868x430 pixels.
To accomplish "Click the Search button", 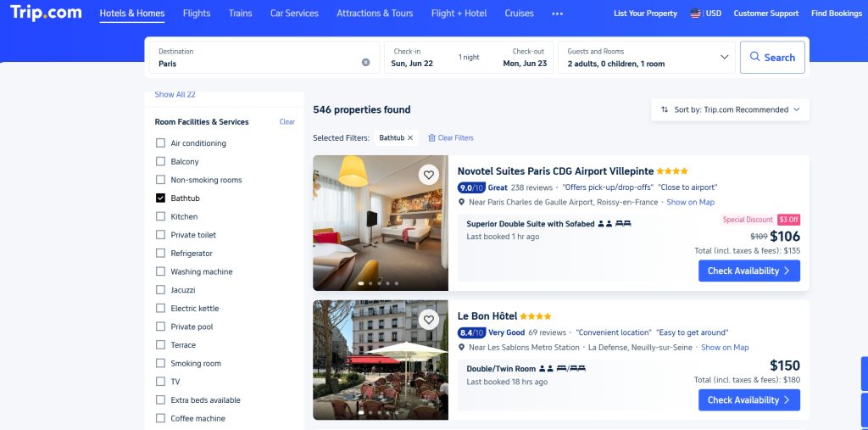I will click(772, 57).
